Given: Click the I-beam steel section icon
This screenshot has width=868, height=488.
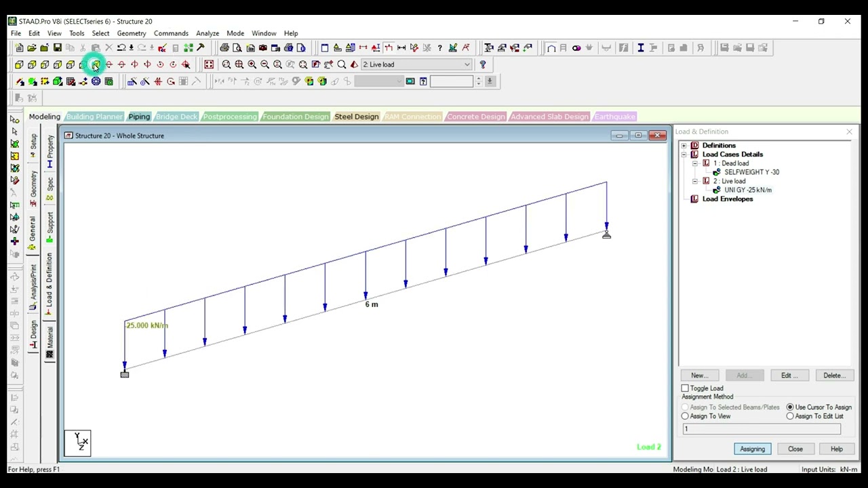Looking at the screenshot, I should [x=640, y=47].
